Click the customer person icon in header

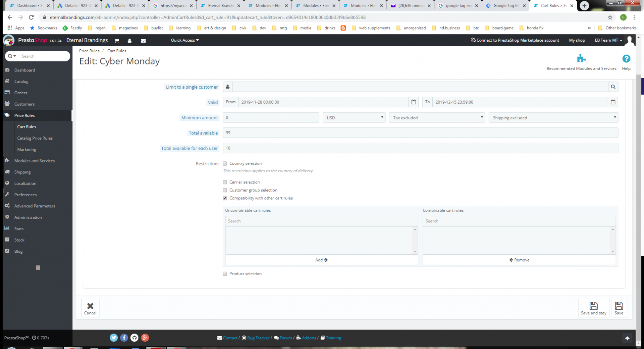129,41
